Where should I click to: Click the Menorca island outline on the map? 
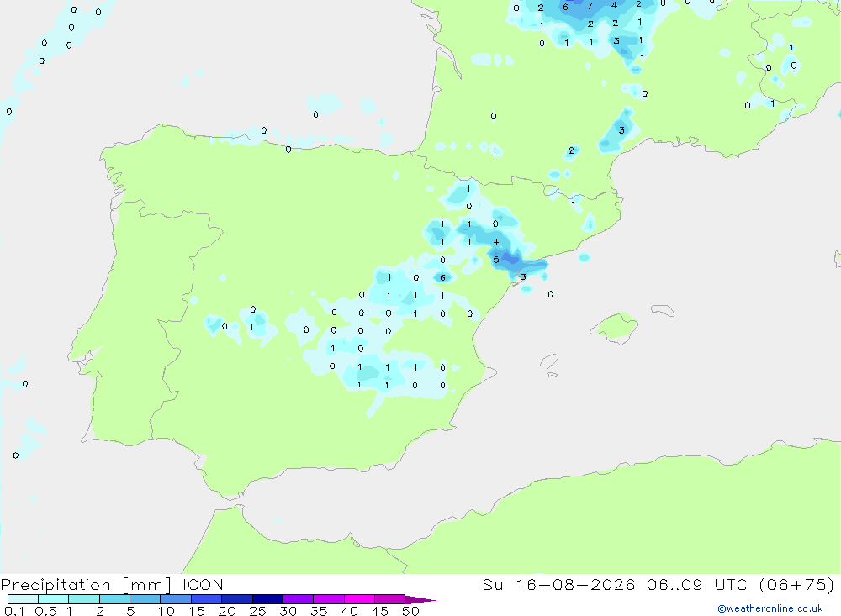point(663,310)
